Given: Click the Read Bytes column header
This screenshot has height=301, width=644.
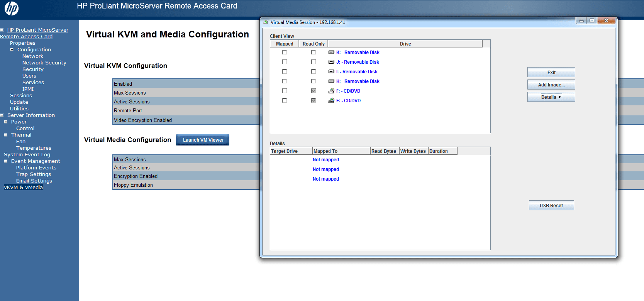Looking at the screenshot, I should click(x=385, y=151).
